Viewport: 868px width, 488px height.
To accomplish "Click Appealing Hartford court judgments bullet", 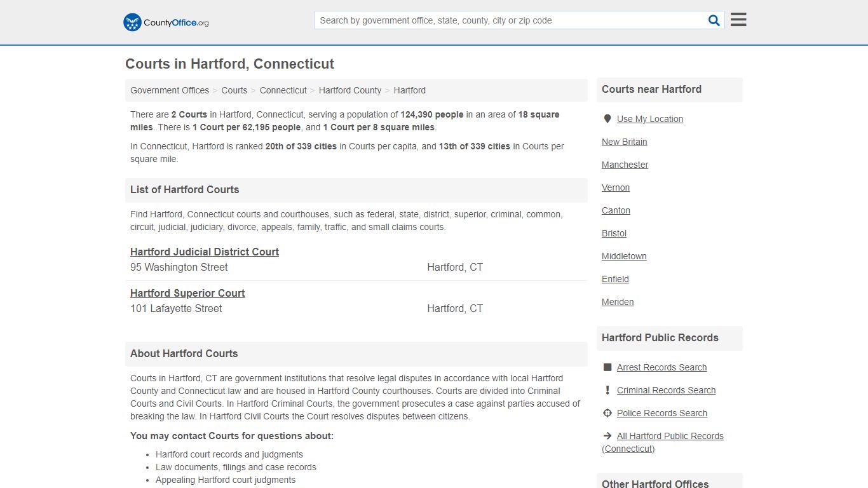I will pyautogui.click(x=226, y=480).
